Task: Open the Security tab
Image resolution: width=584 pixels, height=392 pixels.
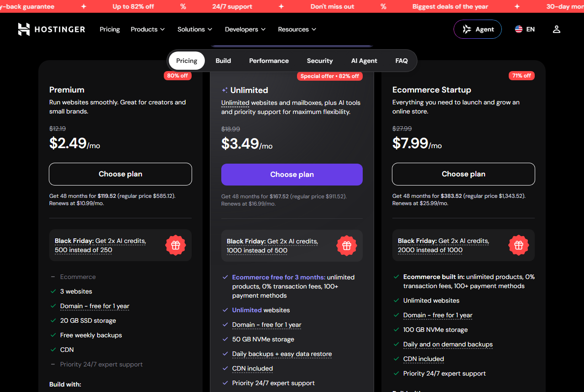Action: point(320,61)
